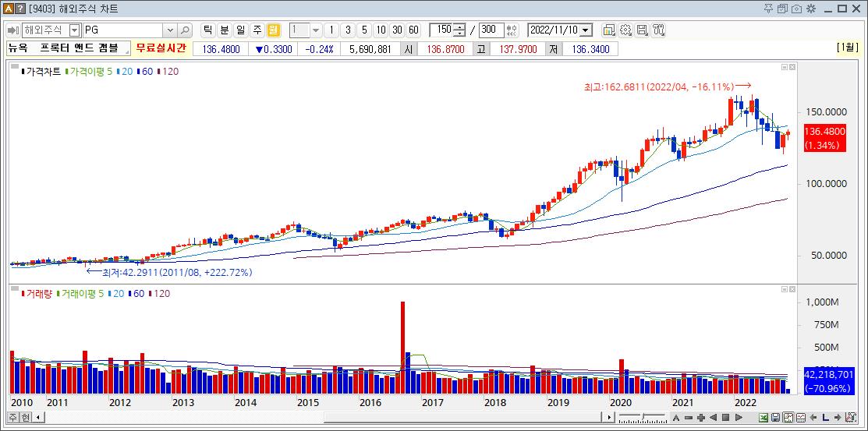This screenshot has height=431, width=868.
Task: Click the 무료실시간 free realtime label
Action: coord(161,48)
